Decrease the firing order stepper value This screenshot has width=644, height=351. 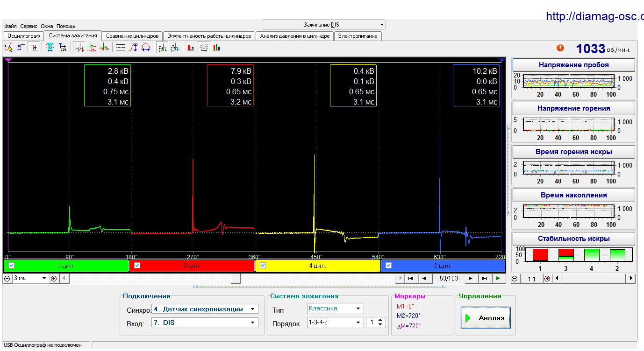[x=380, y=325]
